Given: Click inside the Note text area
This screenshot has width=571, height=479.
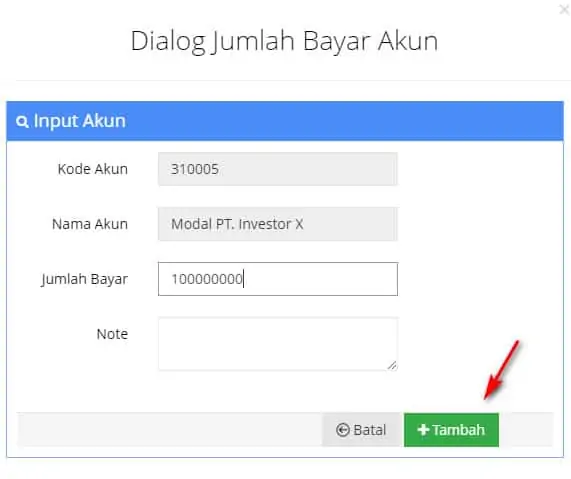Looking at the screenshot, I should [278, 344].
